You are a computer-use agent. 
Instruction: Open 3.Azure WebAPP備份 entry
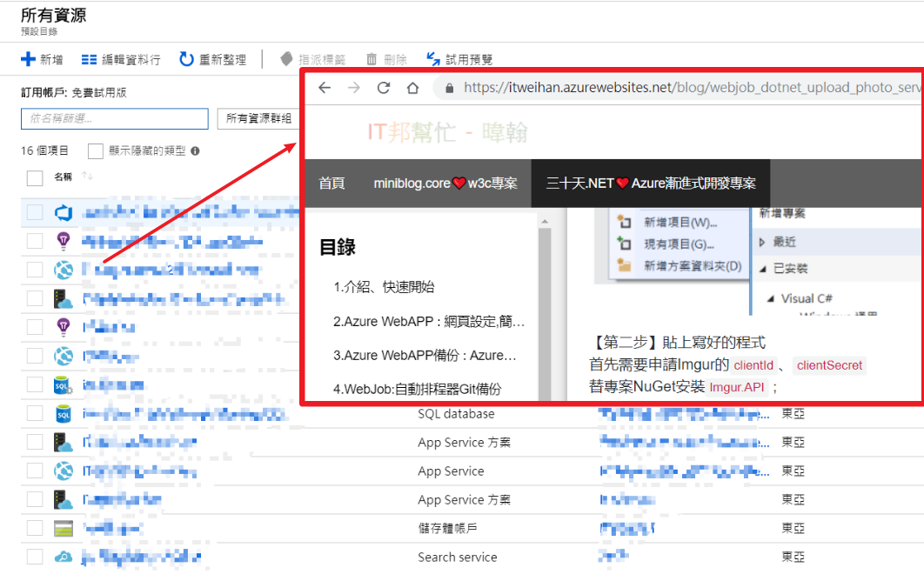(425, 356)
